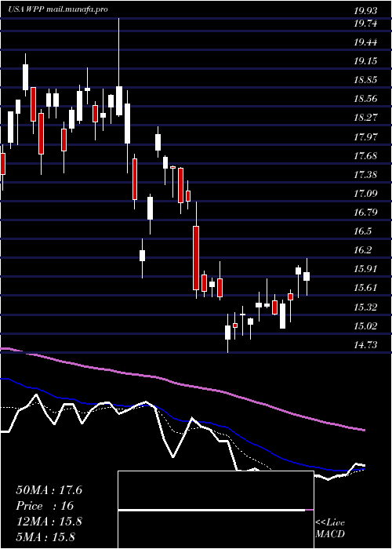Viewport: 392px width, 549px height.
Task: Click the '<<Live MACD' label
Action: tap(330, 529)
